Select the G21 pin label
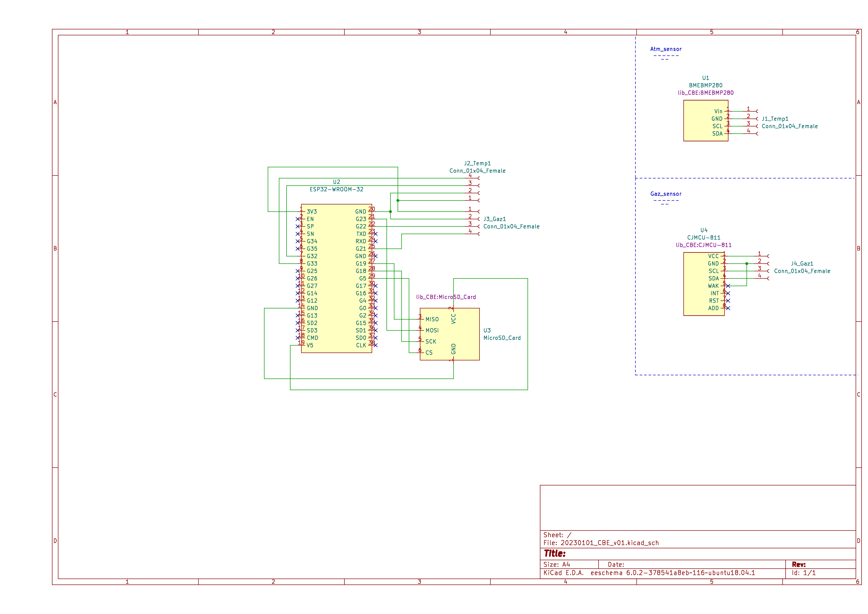Image resolution: width=868 pixels, height=614 pixels. point(361,249)
